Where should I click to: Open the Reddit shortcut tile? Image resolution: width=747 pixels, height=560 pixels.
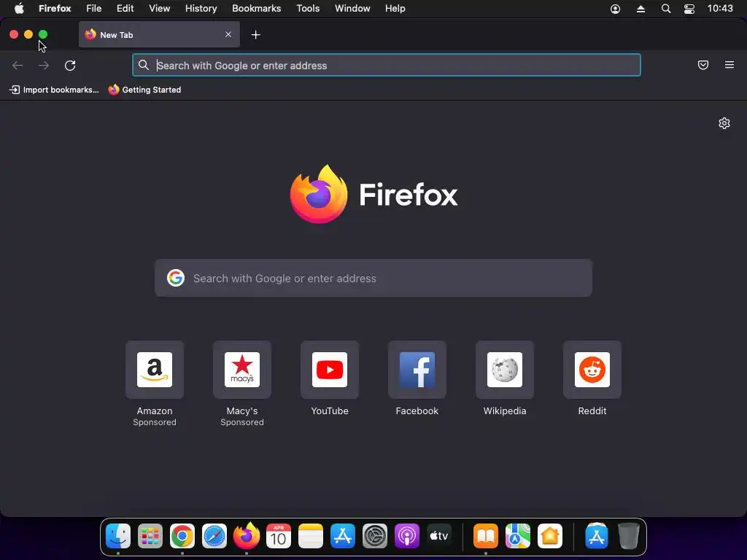pyautogui.click(x=592, y=370)
